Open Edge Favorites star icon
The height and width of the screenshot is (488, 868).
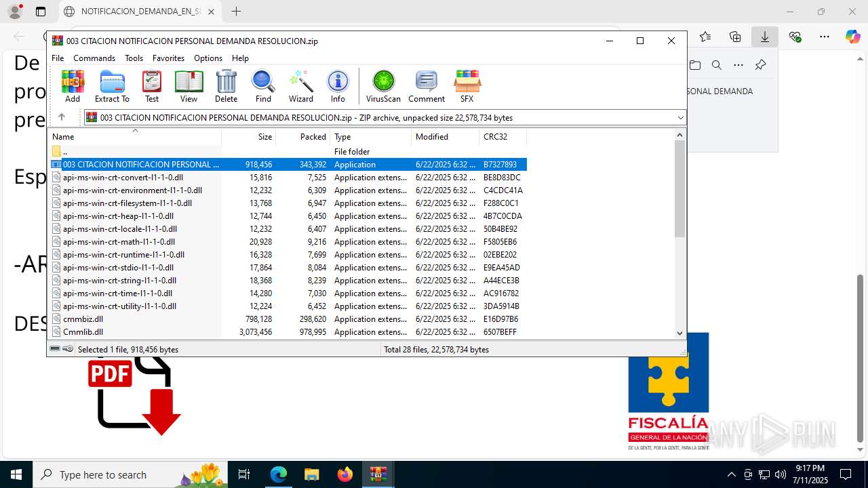tap(705, 37)
